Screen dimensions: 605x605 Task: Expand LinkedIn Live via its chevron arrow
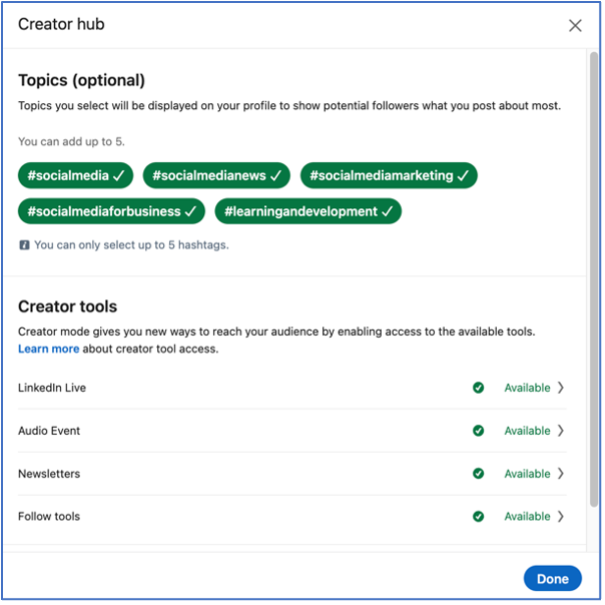tap(561, 387)
